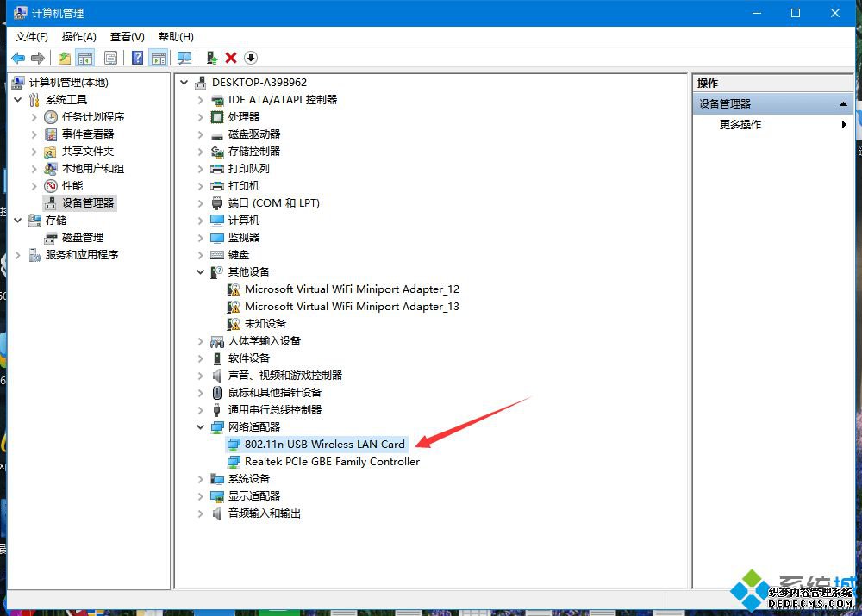Viewport: 862px width, 616px height.
Task: Open the 帮助(H) menu
Action: pyautogui.click(x=176, y=37)
